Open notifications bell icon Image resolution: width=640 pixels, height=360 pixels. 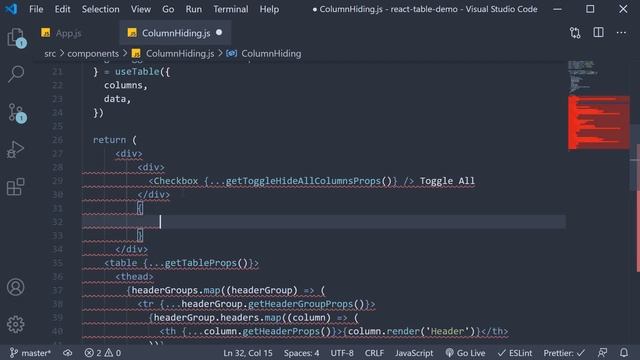pyautogui.click(x=624, y=353)
